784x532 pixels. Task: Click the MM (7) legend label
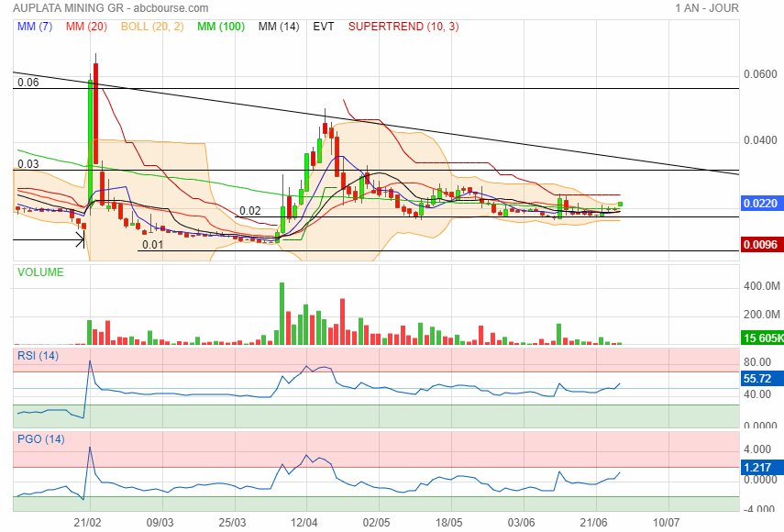35,27
